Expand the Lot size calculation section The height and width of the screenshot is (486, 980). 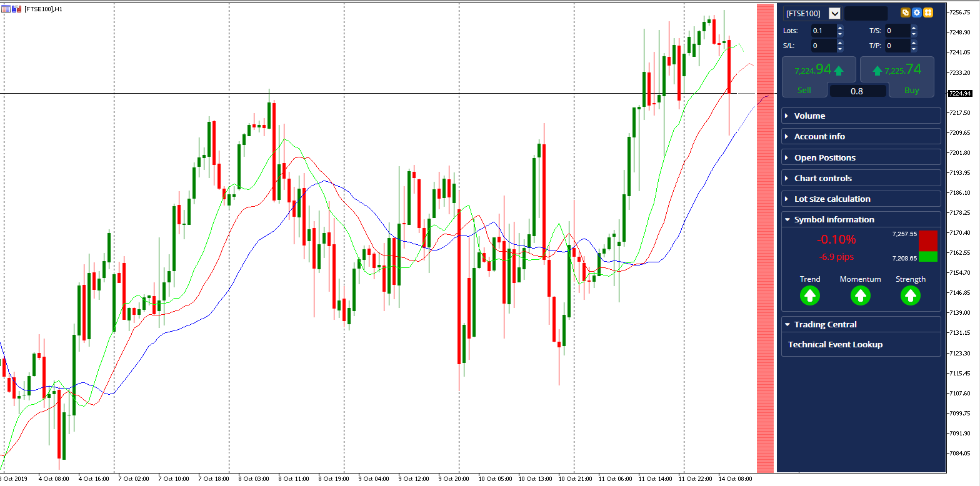click(861, 199)
